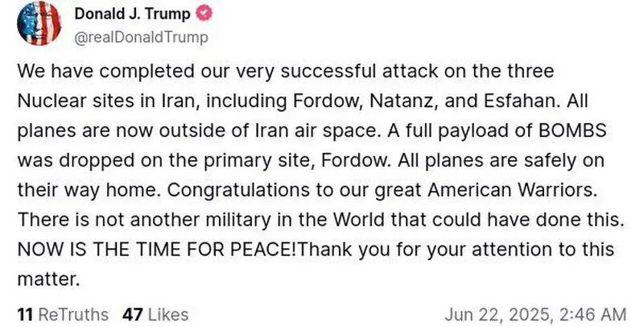View the 47 Likes list

155,315
